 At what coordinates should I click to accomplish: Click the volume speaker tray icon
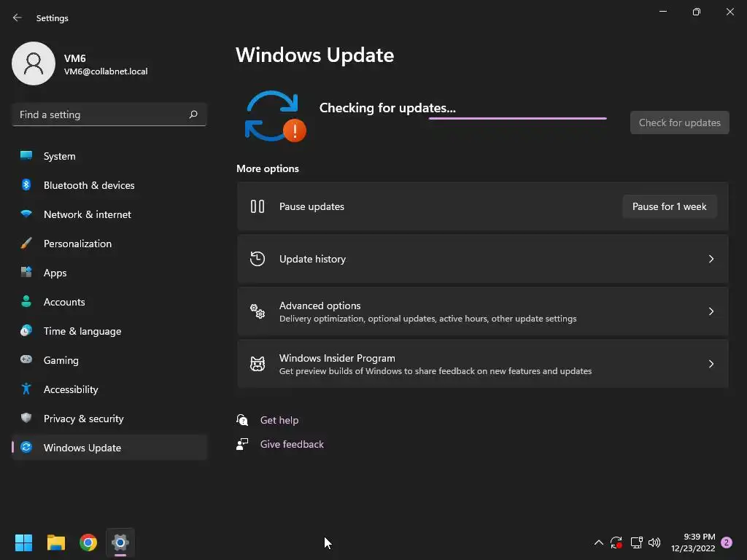[x=654, y=542]
